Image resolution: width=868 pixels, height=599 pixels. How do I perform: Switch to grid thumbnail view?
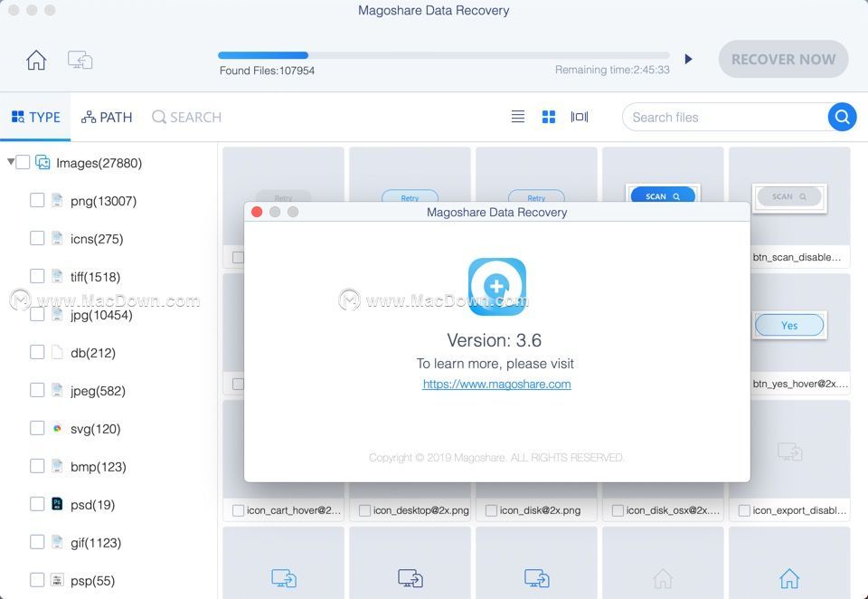click(549, 117)
